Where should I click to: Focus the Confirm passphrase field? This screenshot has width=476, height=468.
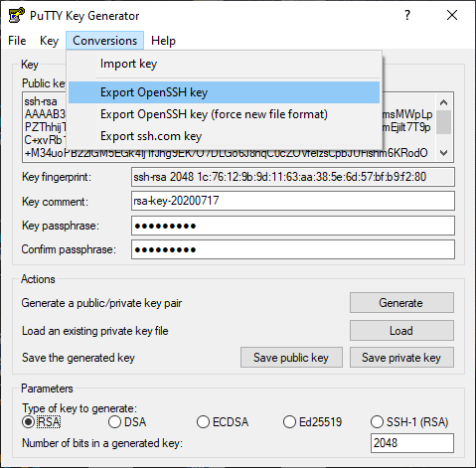pos(293,249)
